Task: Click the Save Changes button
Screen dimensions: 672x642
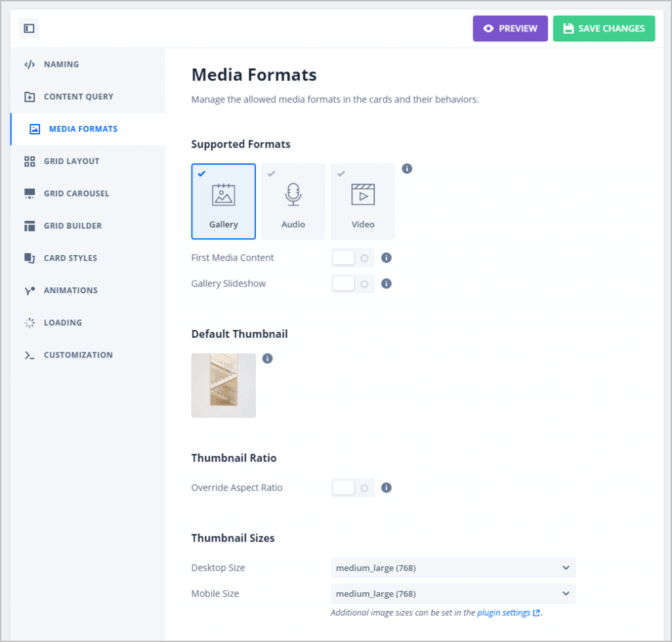Action: [x=604, y=28]
